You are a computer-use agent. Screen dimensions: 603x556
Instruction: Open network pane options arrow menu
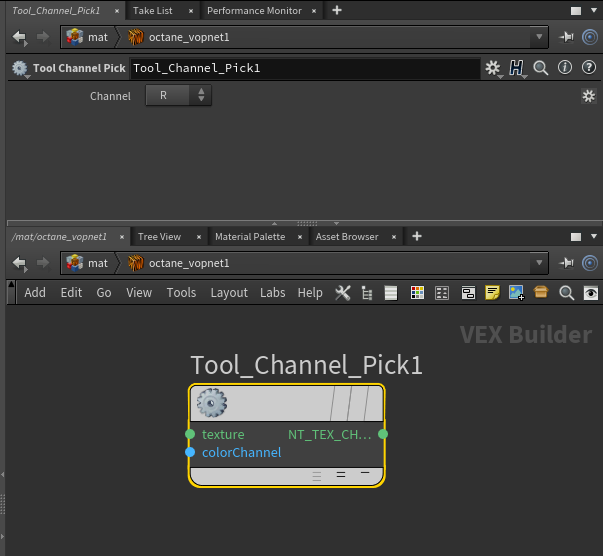pyautogui.click(x=594, y=236)
